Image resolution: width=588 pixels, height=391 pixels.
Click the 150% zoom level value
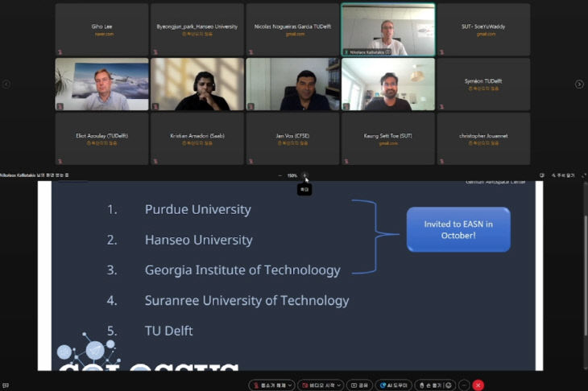tap(292, 175)
